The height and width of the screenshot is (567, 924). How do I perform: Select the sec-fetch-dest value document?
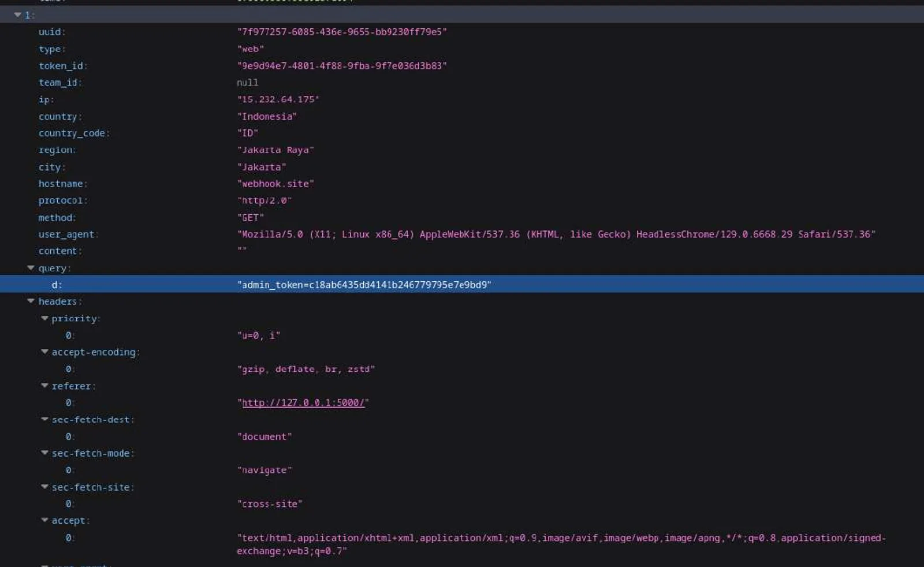(x=264, y=437)
